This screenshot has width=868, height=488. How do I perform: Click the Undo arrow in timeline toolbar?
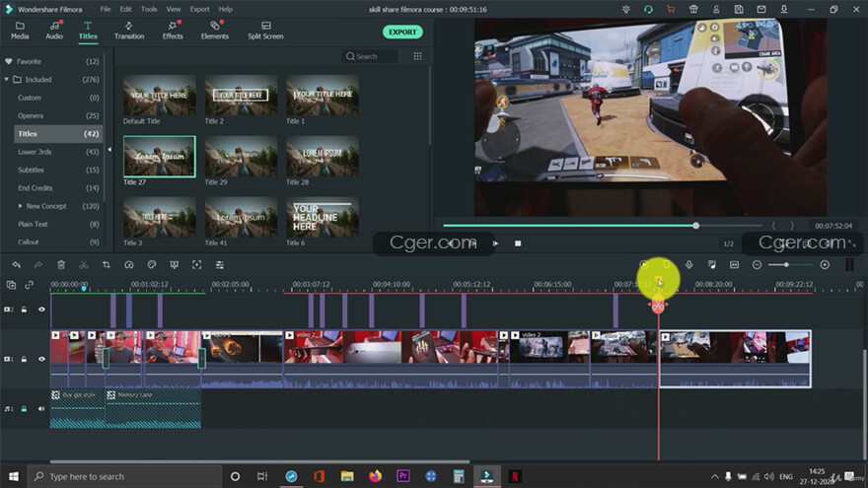[x=16, y=265]
